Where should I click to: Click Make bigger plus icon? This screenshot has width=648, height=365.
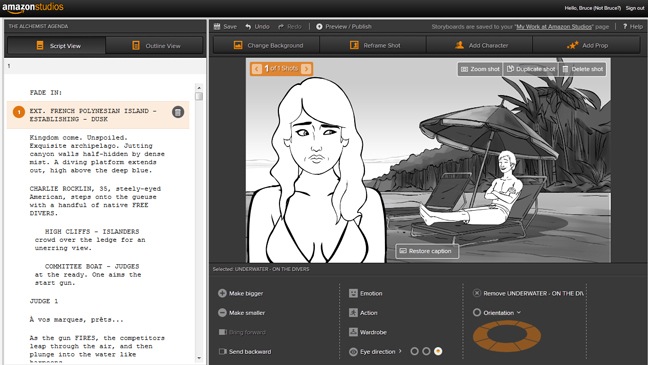(222, 293)
